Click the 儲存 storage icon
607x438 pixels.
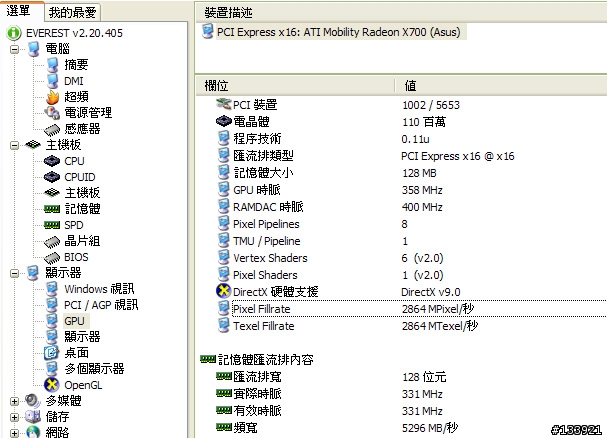tap(33, 417)
